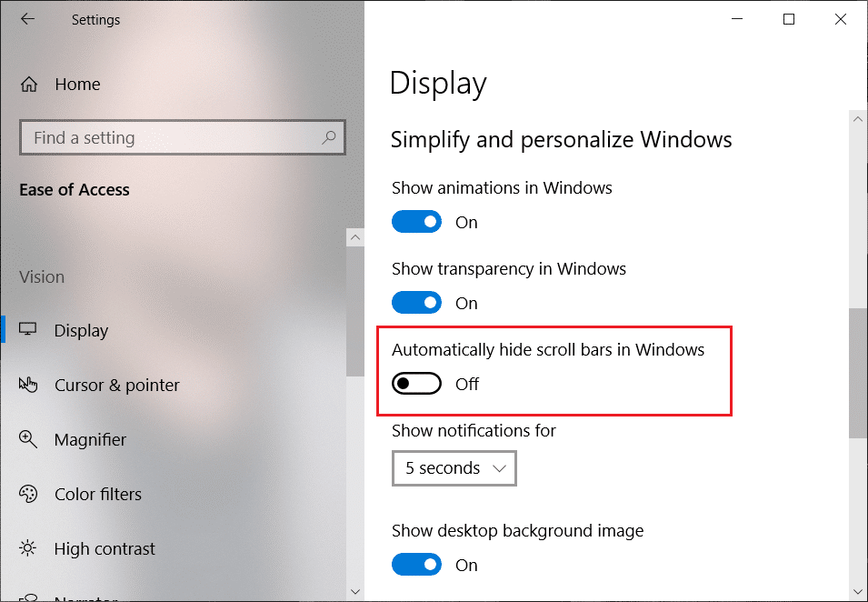This screenshot has height=602, width=868.
Task: Choose Cursor & pointer from Vision section
Action: (116, 385)
